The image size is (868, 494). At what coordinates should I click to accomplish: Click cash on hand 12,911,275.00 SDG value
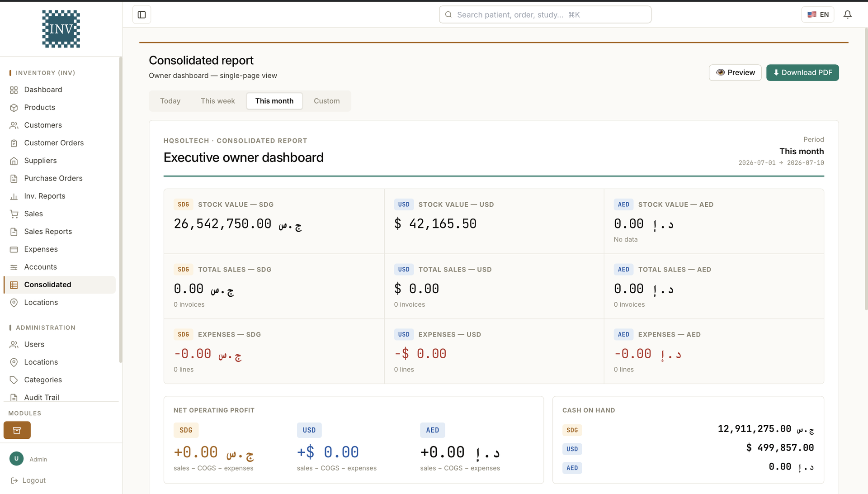coord(766,429)
